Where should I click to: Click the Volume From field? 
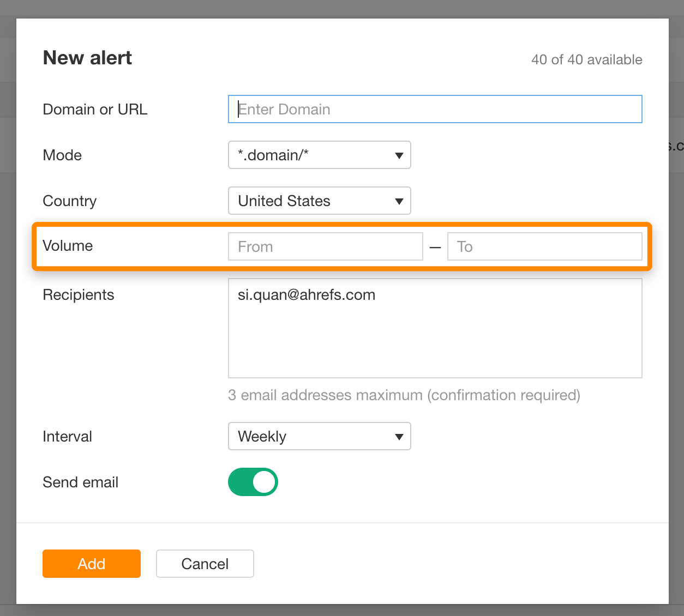(325, 246)
